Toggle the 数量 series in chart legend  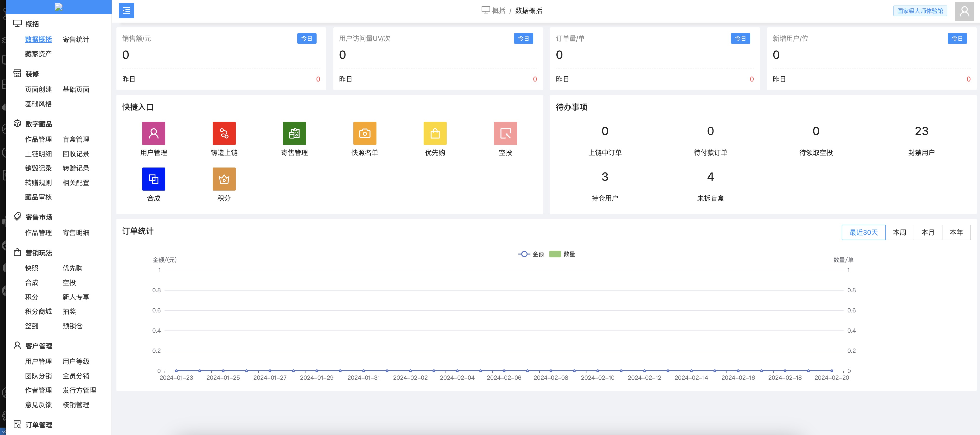pos(562,254)
